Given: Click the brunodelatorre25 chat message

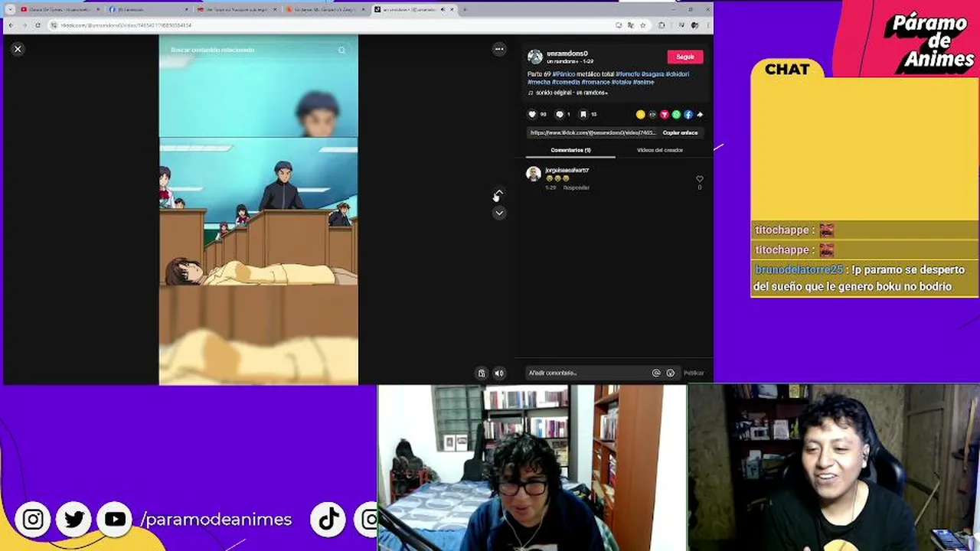Looking at the screenshot, I should 864,278.
